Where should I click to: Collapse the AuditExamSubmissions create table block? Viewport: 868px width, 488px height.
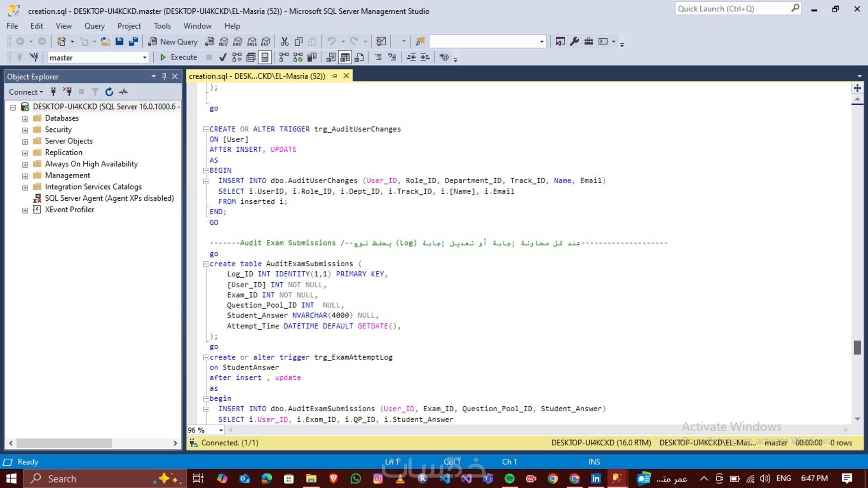[206, 264]
